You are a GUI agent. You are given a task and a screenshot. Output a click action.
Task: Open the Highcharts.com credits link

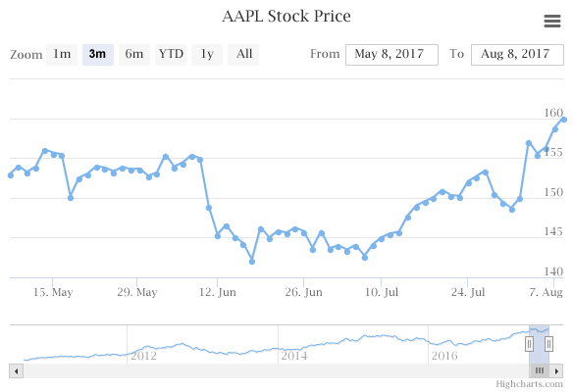[x=529, y=384]
